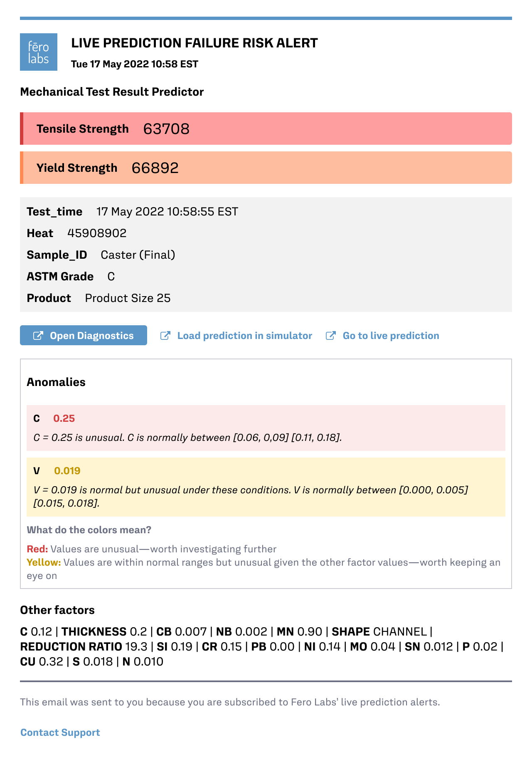
Task: Contact Support about this alert
Action: [60, 732]
